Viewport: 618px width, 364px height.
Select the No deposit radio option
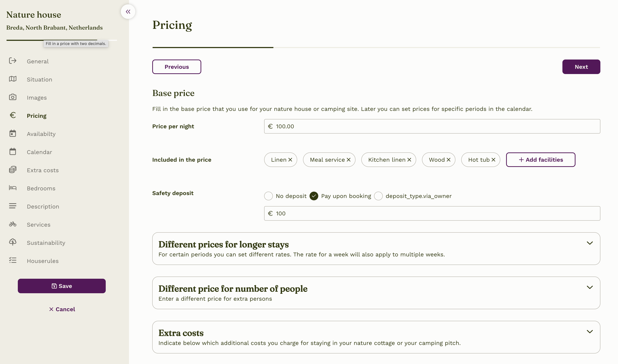point(268,196)
